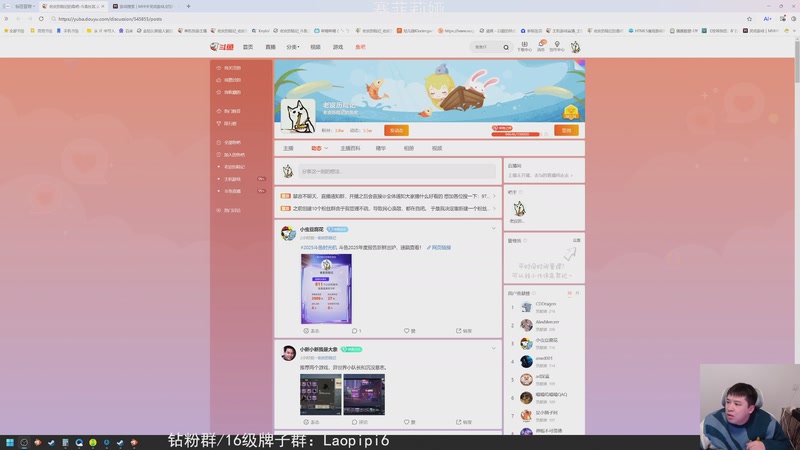
Task: Click the search magnifier icon
Action: pos(506,47)
